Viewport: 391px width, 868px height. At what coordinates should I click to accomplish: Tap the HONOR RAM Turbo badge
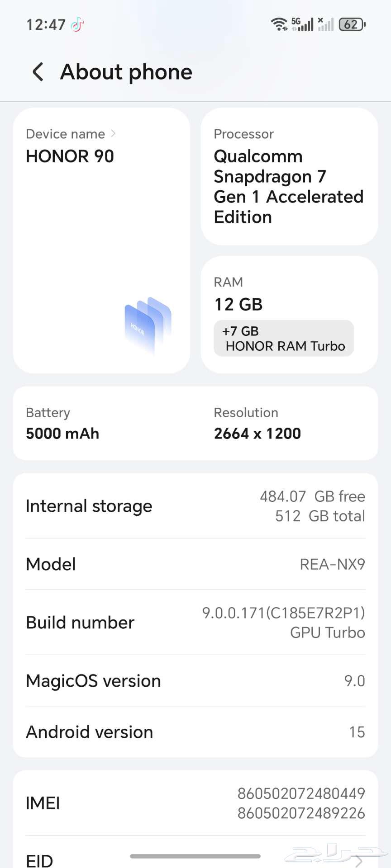click(x=284, y=338)
